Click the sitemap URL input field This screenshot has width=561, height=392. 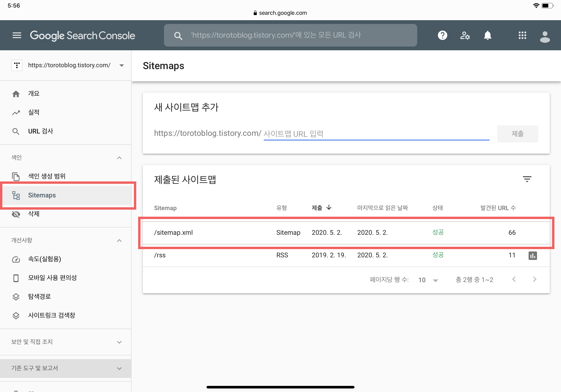click(376, 134)
